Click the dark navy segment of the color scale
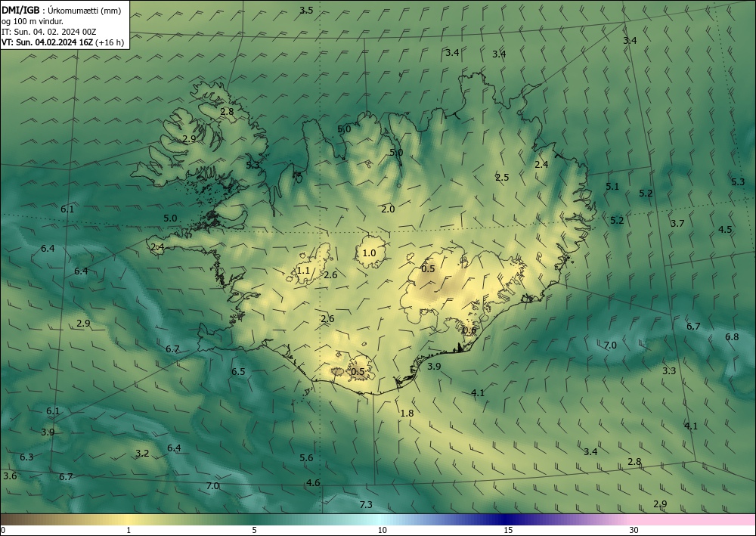The image size is (756, 536). click(x=507, y=519)
